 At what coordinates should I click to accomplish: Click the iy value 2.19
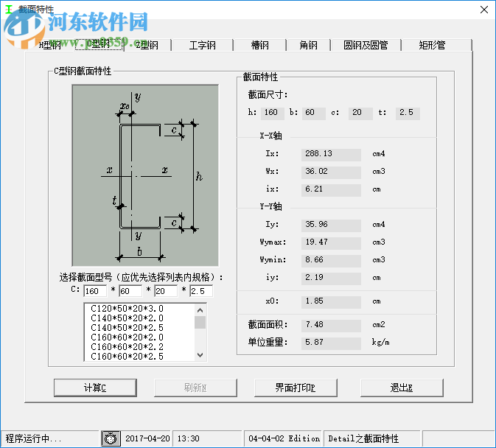[331, 279]
